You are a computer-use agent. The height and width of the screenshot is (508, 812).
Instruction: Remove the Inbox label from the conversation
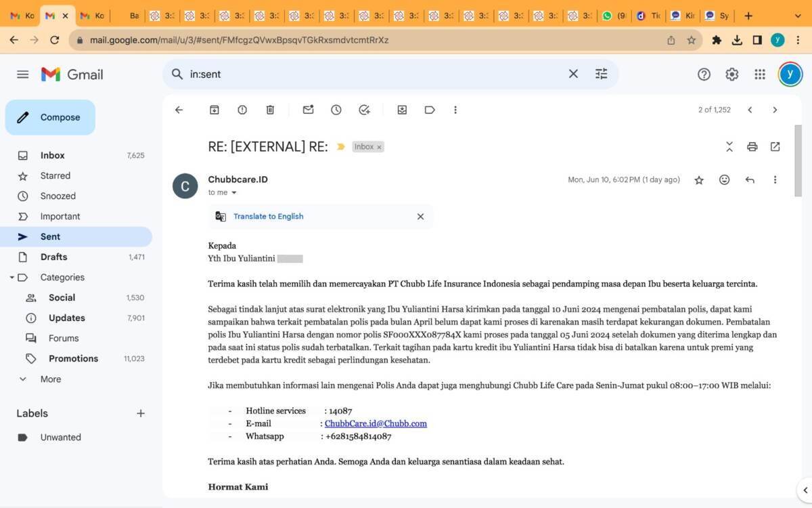click(x=379, y=147)
